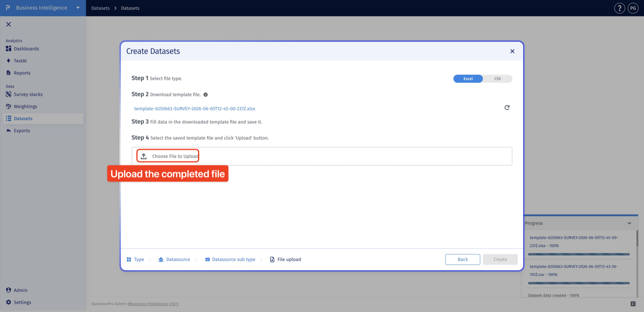
Task: Click the xlsx template entry in Progress
Action: click(574, 242)
